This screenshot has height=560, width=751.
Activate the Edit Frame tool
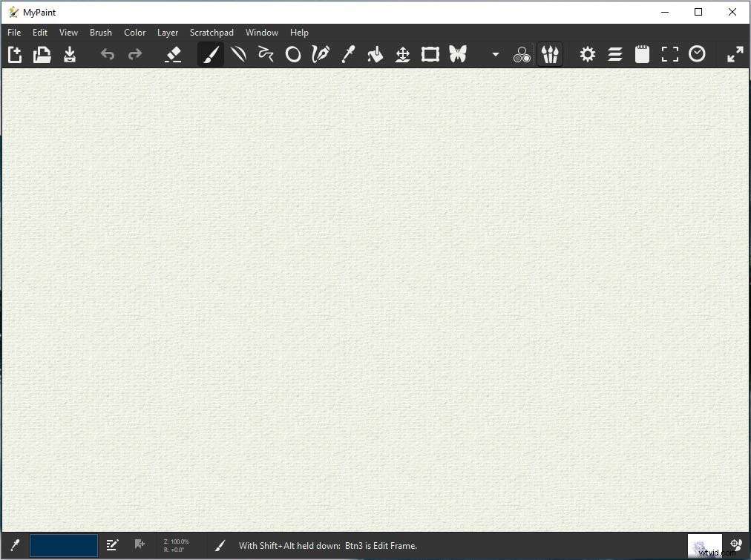430,54
